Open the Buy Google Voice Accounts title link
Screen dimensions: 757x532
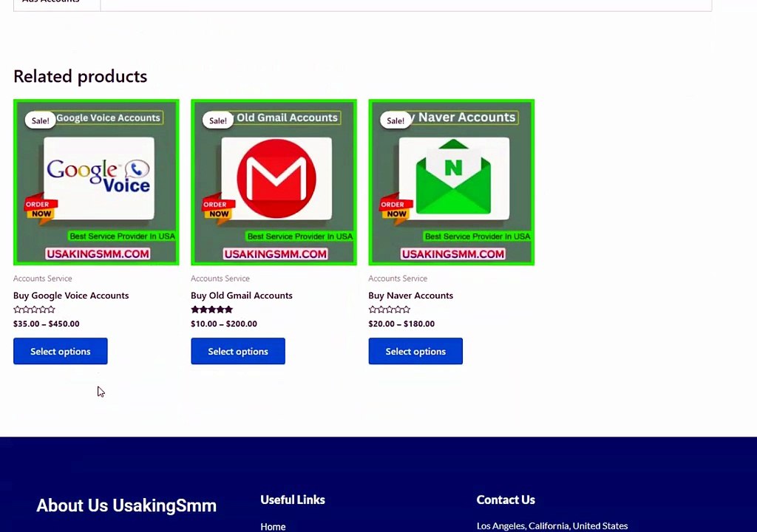coord(71,296)
